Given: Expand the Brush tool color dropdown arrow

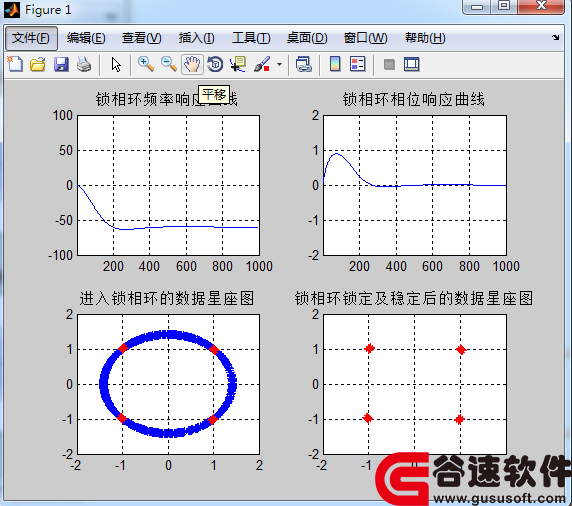Looking at the screenshot, I should 279,65.
